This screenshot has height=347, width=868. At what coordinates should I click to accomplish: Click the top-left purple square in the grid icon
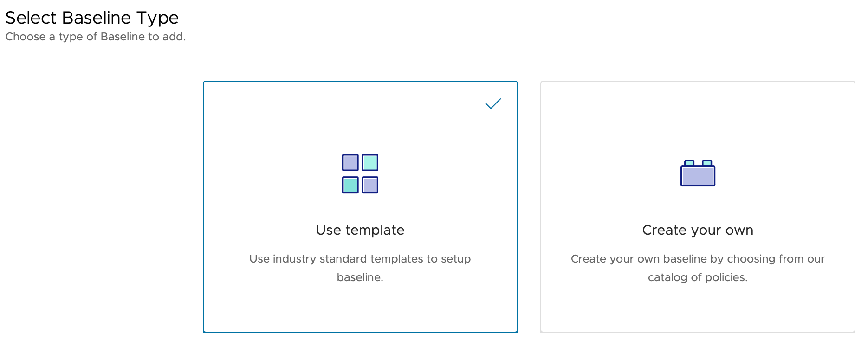(x=350, y=163)
